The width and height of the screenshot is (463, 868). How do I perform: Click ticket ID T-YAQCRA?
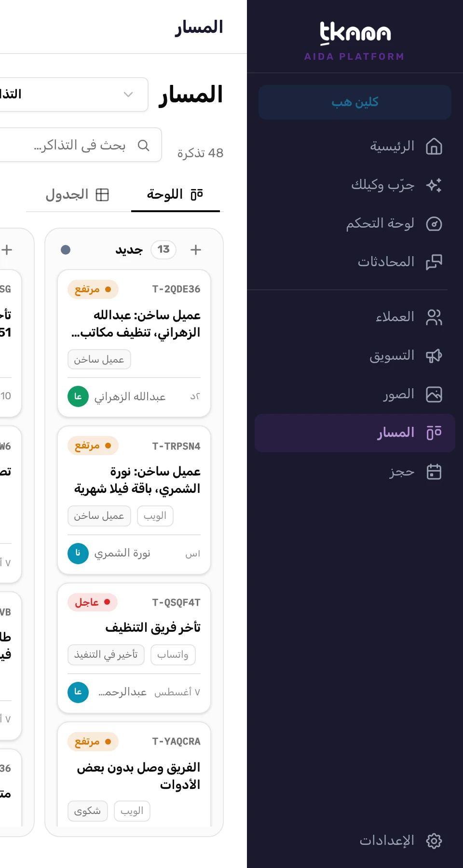tap(176, 741)
